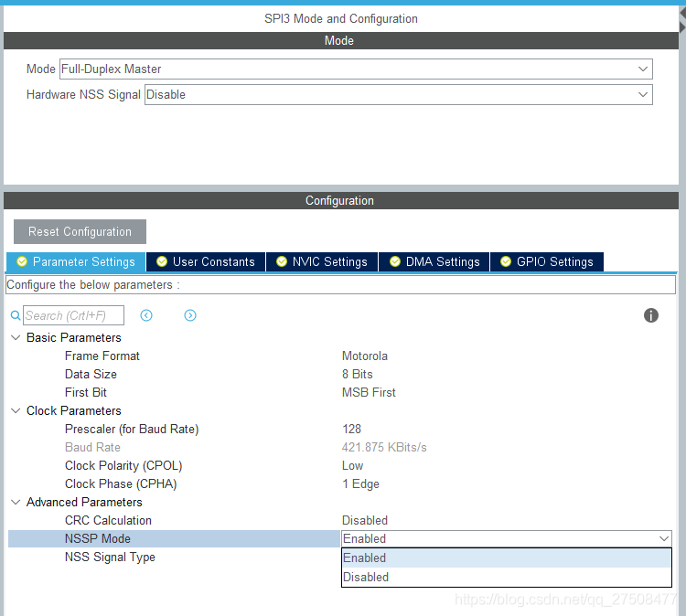Collapse the Clock Parameters section

pos(16,410)
